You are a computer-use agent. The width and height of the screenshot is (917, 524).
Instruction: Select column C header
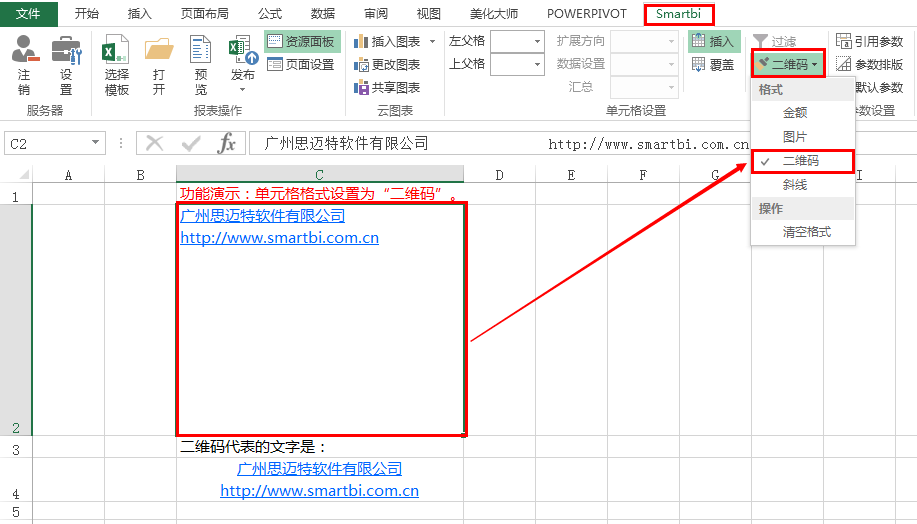(x=320, y=174)
